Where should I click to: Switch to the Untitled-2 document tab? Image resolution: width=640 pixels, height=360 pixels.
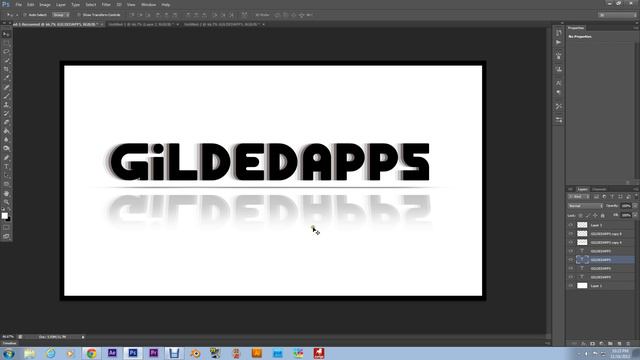click(x=221, y=24)
